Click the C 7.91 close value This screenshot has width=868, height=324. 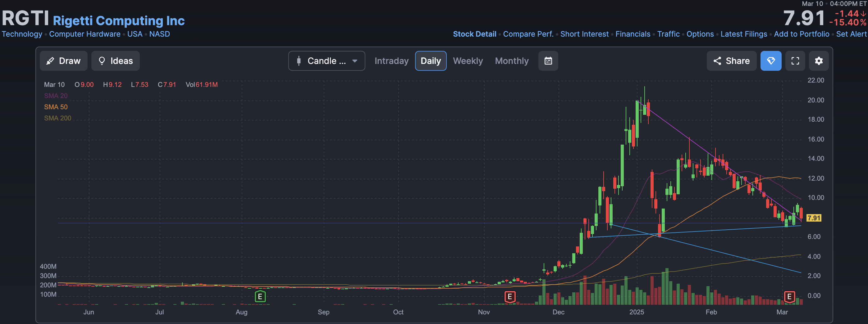(x=167, y=85)
